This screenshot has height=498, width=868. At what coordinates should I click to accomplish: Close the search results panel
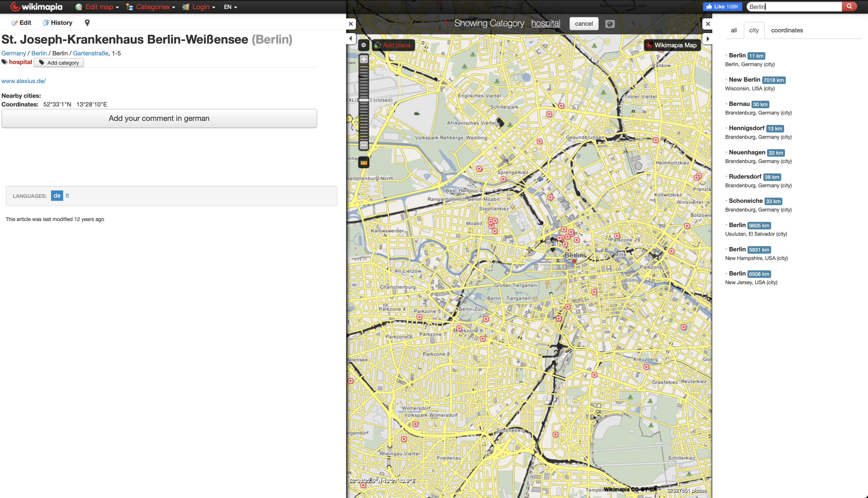pos(708,24)
